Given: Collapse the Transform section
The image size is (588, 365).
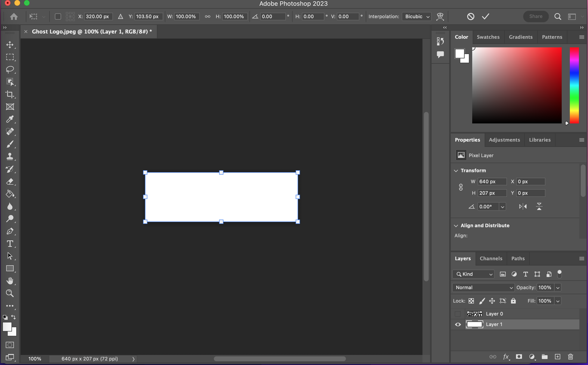Looking at the screenshot, I should click(x=456, y=171).
